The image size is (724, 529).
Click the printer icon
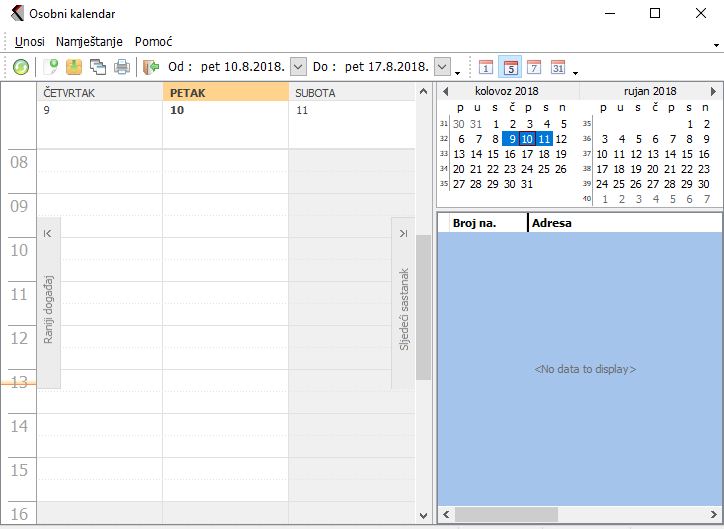(x=122, y=67)
